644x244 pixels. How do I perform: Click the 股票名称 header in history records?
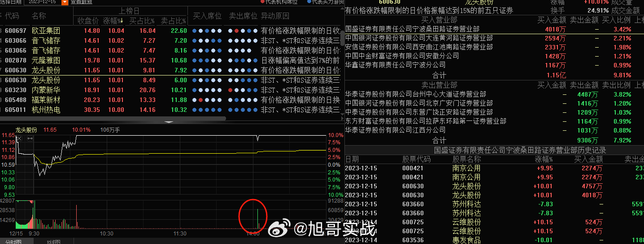coord(466,159)
